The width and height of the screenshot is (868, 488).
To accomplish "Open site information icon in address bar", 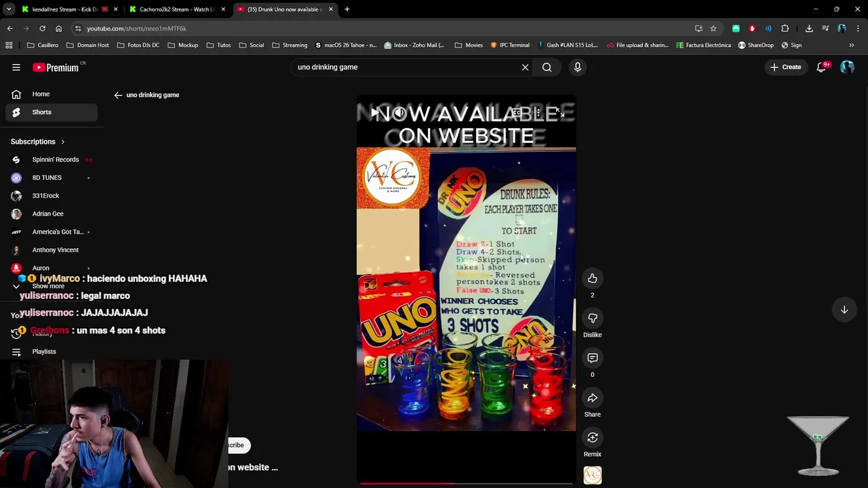I will tap(78, 28).
